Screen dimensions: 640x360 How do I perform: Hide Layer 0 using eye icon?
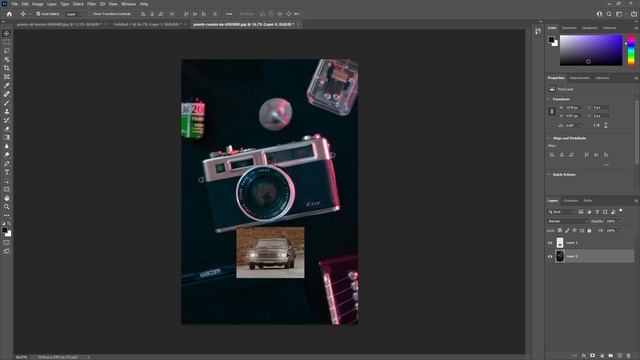click(x=550, y=257)
